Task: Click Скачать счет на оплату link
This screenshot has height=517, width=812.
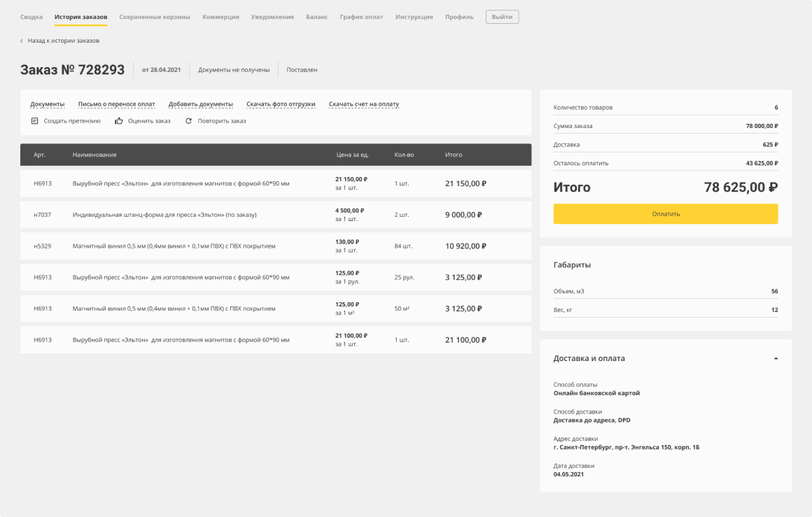Action: pyautogui.click(x=364, y=104)
